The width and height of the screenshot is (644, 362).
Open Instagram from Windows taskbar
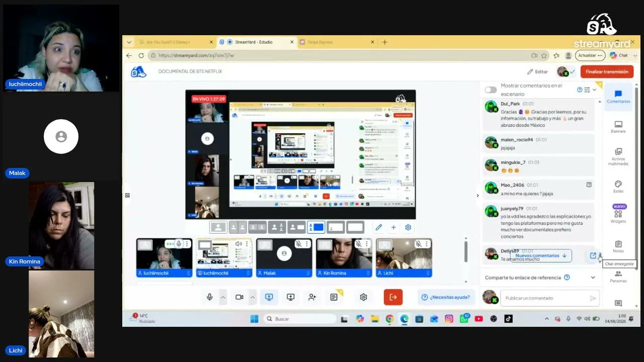click(x=449, y=319)
